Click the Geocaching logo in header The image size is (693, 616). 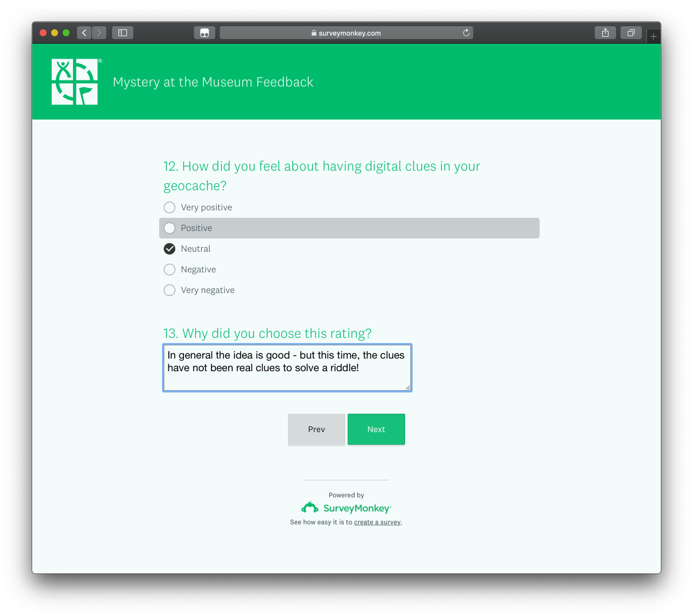[x=75, y=82]
